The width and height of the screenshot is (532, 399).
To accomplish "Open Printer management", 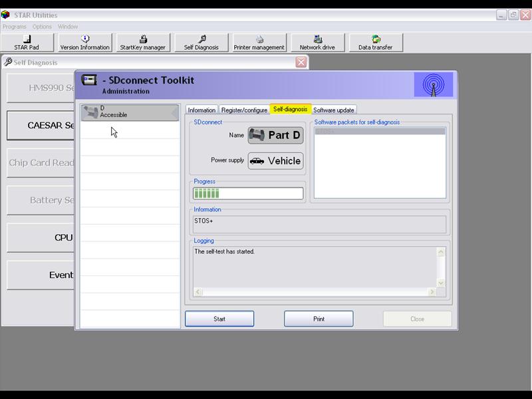I will pyautogui.click(x=259, y=43).
